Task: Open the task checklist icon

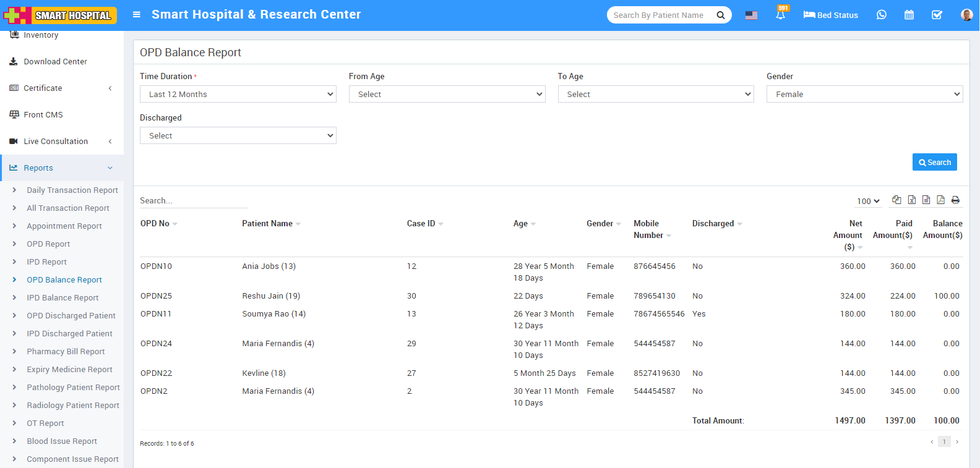Action: tap(937, 15)
